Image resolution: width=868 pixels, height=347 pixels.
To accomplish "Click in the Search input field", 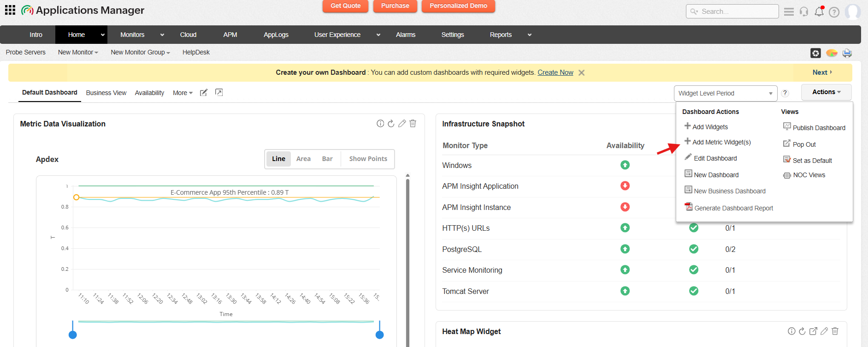I will click(732, 12).
